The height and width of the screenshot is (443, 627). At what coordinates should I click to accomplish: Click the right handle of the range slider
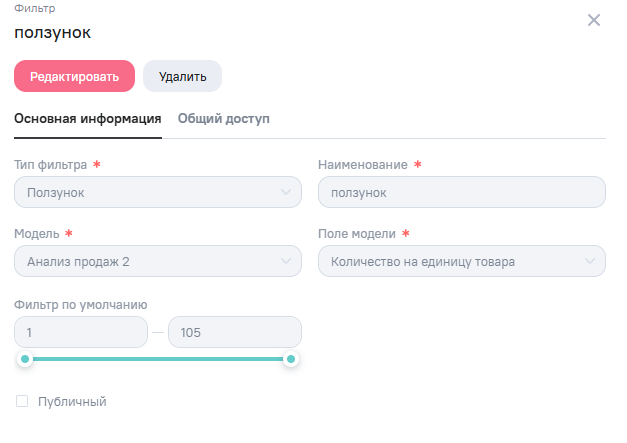291,359
